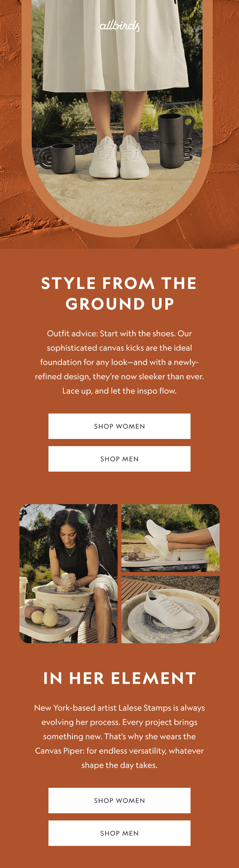Viewport: 239px width, 868px height.
Task: Open the photo of feet resting in white sneakers
Action: click(x=170, y=538)
